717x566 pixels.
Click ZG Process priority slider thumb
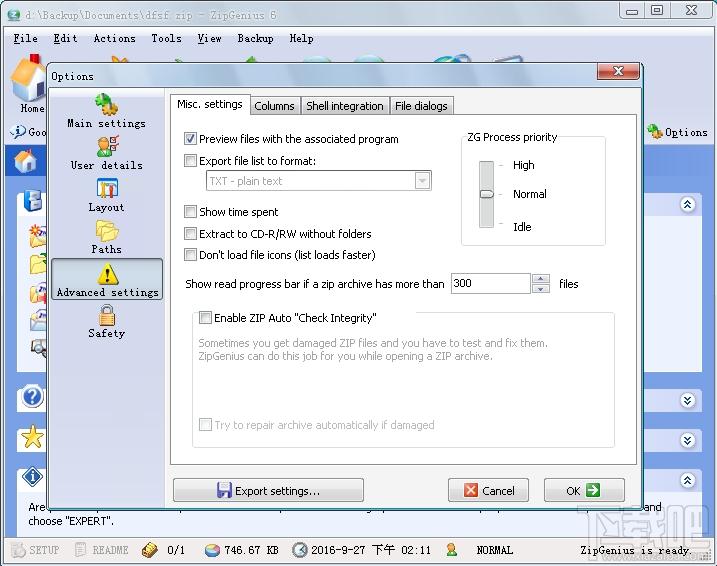[x=487, y=194]
